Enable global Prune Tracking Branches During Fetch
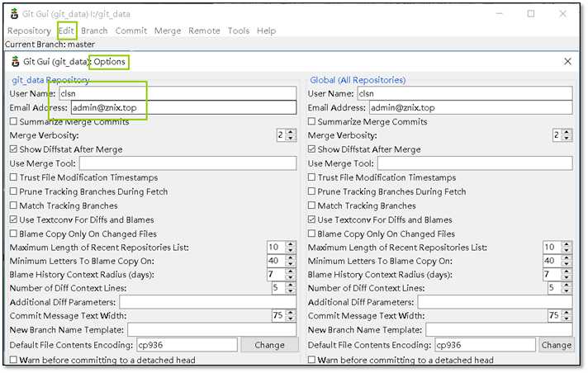Image resolution: width=588 pixels, height=373 pixels. click(311, 191)
